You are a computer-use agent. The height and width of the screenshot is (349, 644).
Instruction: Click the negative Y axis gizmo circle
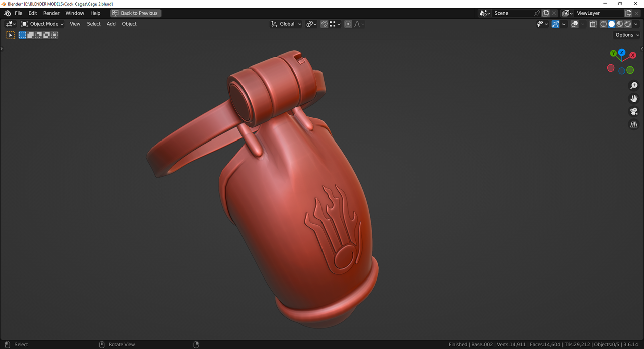pyautogui.click(x=630, y=70)
